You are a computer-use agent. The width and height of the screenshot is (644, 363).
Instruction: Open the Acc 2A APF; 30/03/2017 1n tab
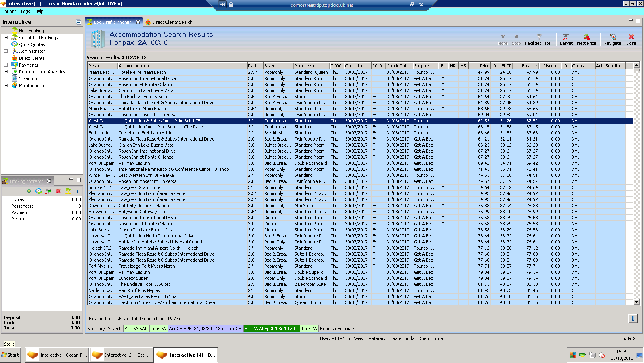pos(271,329)
